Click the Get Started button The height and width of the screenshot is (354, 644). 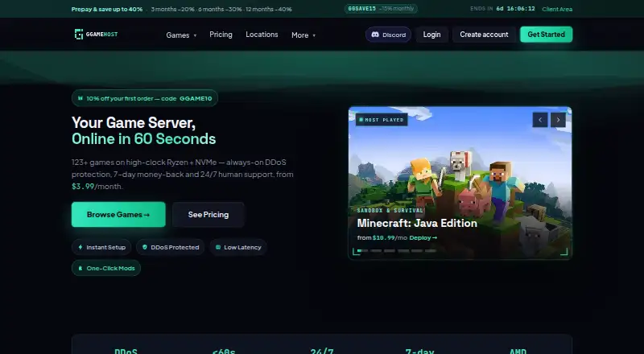(x=547, y=35)
